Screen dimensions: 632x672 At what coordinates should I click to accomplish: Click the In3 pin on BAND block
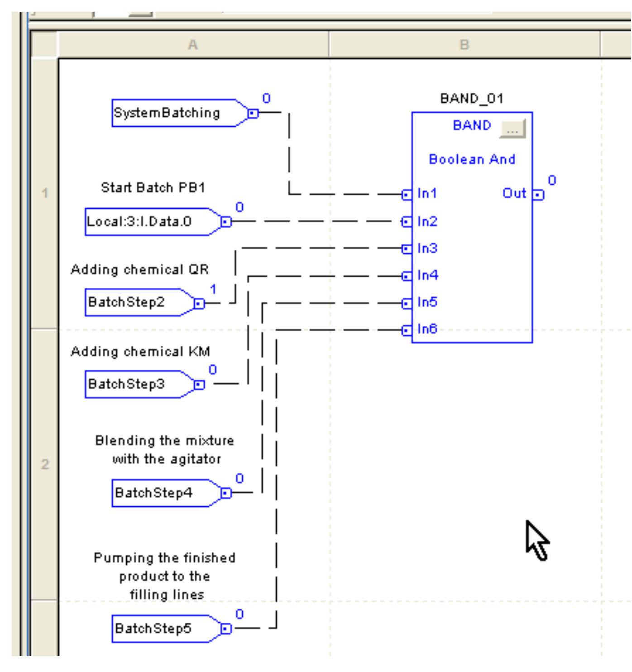pyautogui.click(x=407, y=249)
